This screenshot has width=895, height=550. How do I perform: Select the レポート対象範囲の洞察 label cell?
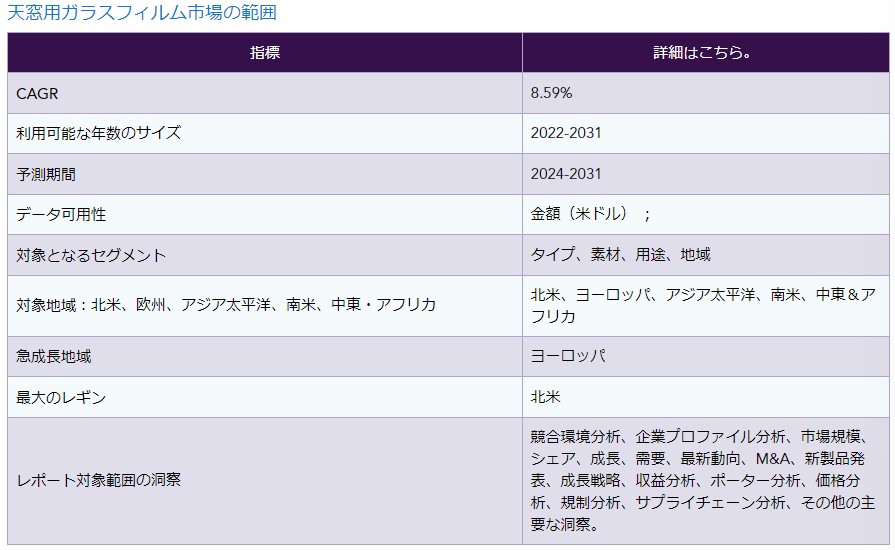coord(99,480)
